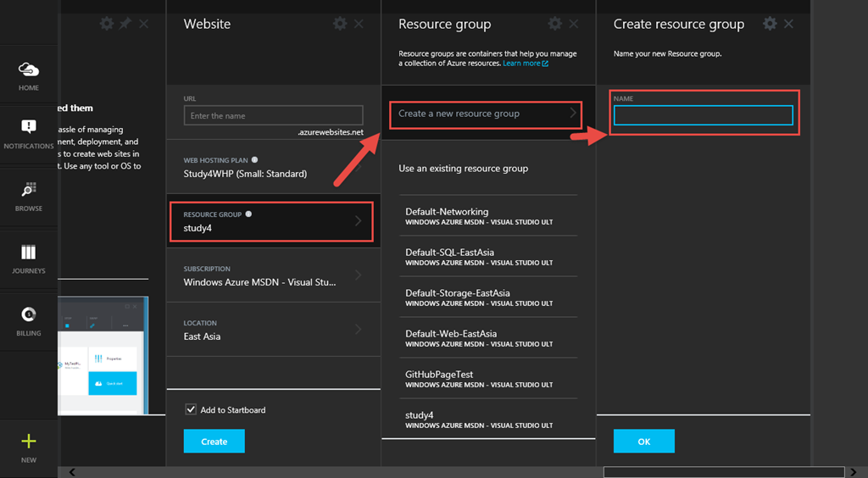Click the resource group Name input field
Screen dimensions: 868x478
tap(703, 116)
